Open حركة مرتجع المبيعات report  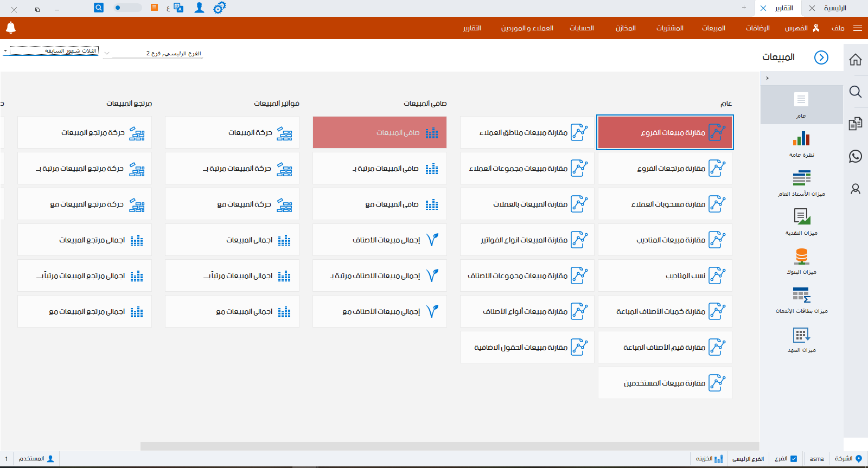point(85,132)
